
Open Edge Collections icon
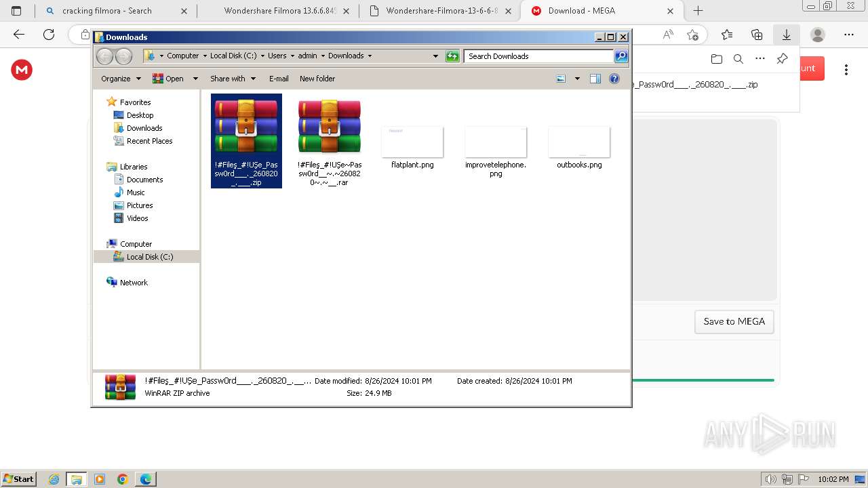click(757, 35)
